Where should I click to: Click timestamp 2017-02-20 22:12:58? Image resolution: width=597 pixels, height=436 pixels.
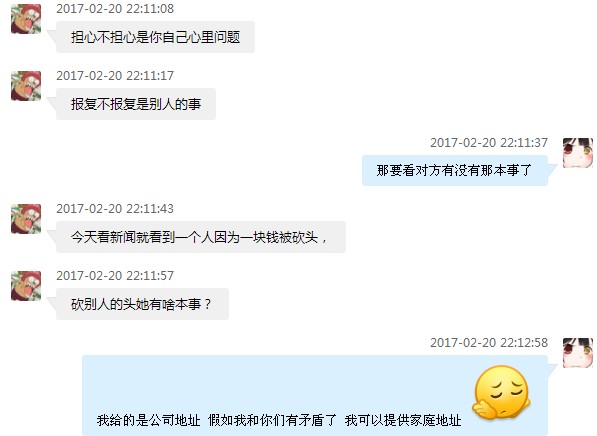[x=489, y=342]
